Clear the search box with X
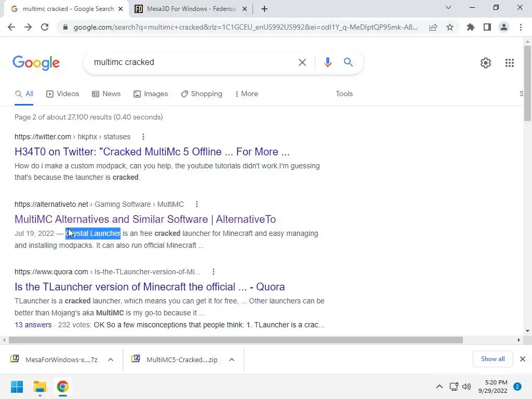 coord(302,62)
